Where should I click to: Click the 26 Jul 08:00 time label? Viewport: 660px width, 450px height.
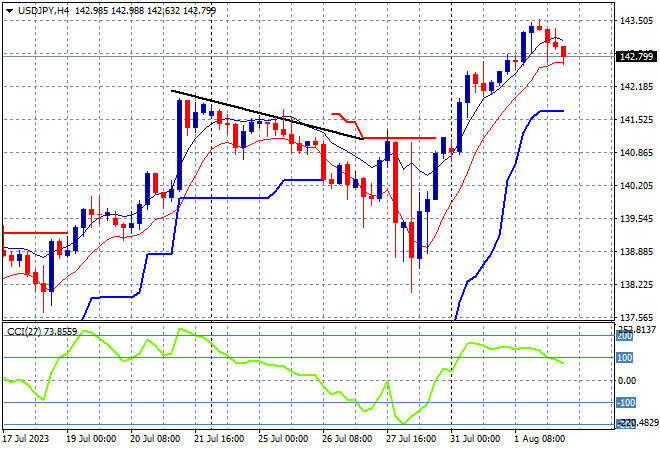pyautogui.click(x=347, y=439)
